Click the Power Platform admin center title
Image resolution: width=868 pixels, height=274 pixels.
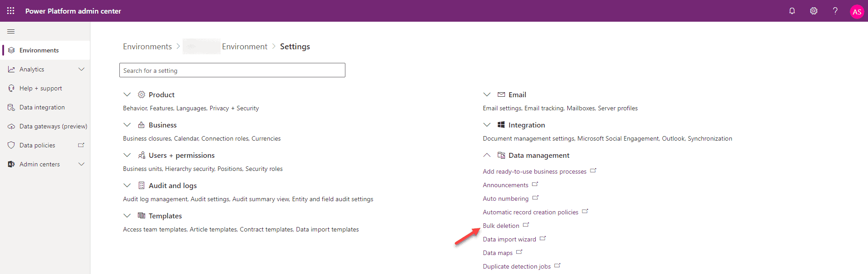(73, 11)
